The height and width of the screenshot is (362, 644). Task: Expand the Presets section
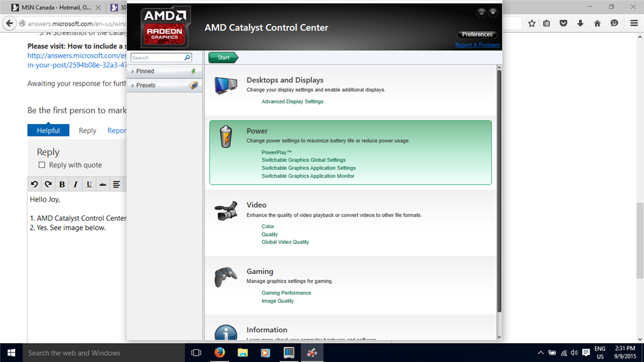pos(164,85)
